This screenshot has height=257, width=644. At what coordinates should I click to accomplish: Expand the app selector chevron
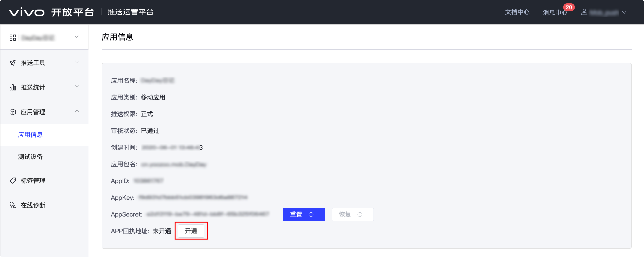77,37
